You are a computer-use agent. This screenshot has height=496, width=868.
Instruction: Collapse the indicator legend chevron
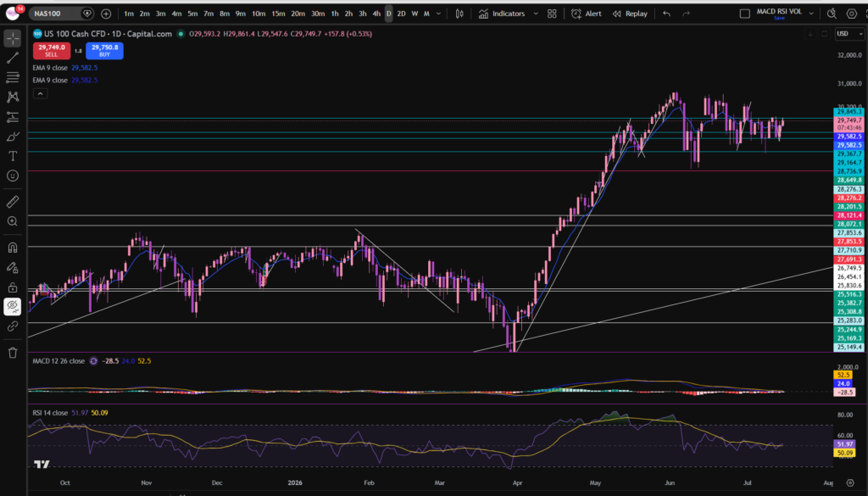tap(40, 93)
